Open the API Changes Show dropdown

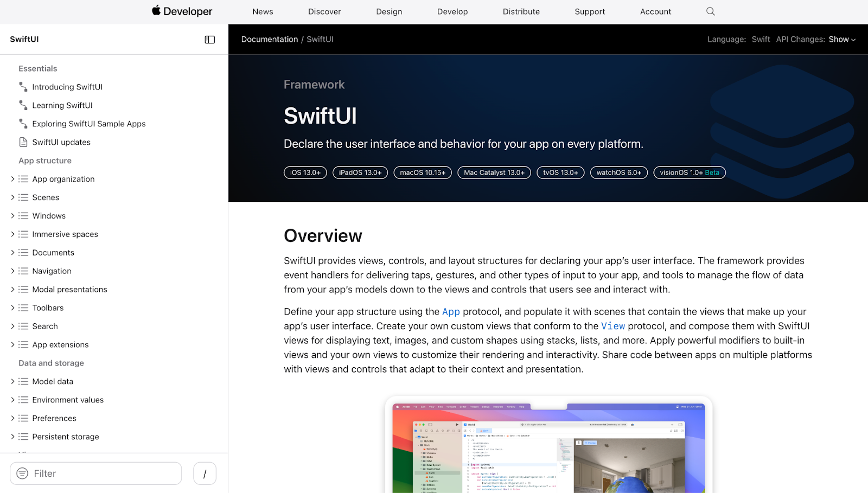pos(842,40)
